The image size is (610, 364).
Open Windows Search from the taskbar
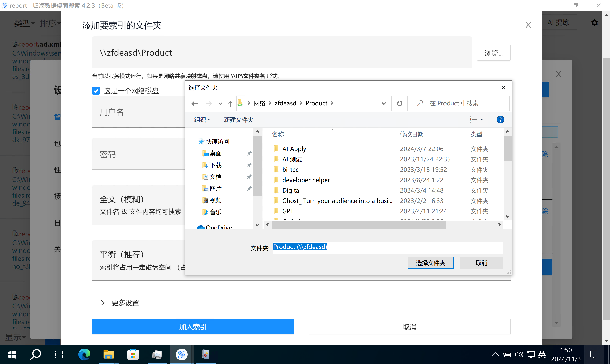point(35,354)
